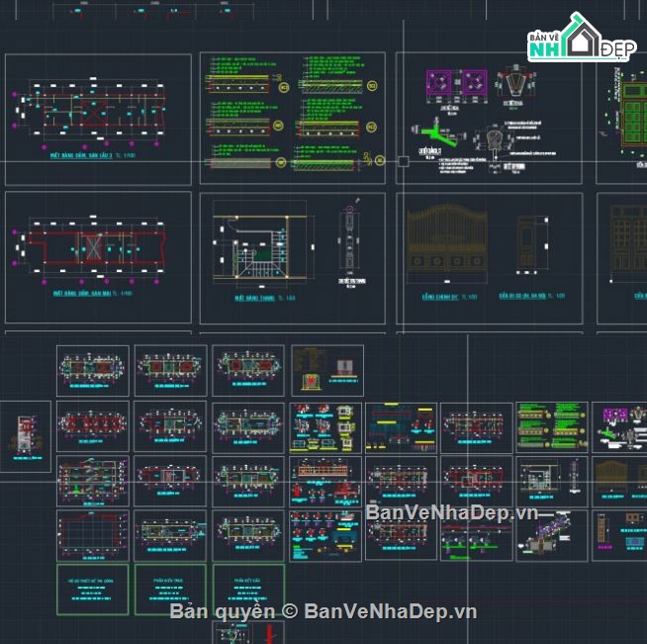647x644 pixels.
Task: Select the single door elevation beside the gate
Action: [530, 244]
